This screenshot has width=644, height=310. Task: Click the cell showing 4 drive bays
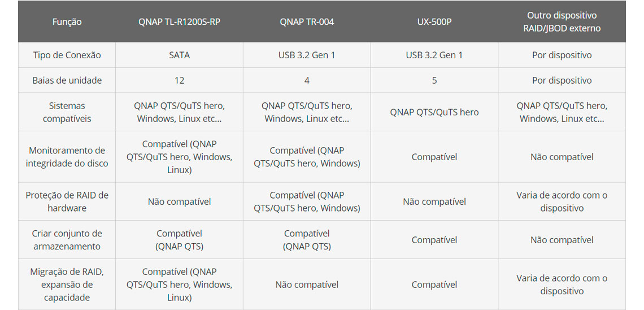click(307, 80)
